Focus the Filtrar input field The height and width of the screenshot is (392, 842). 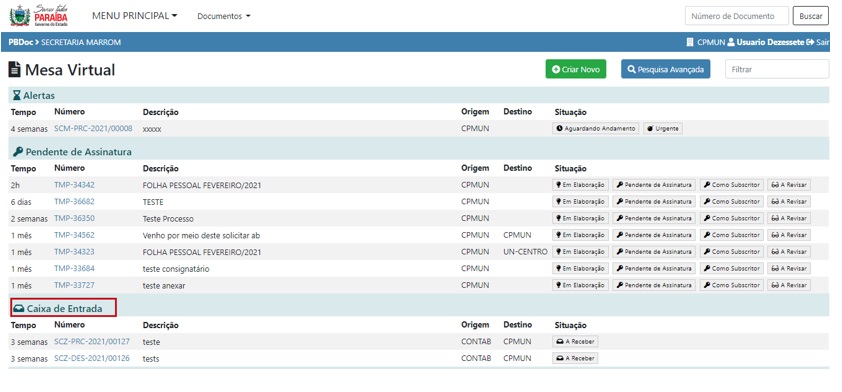(776, 69)
